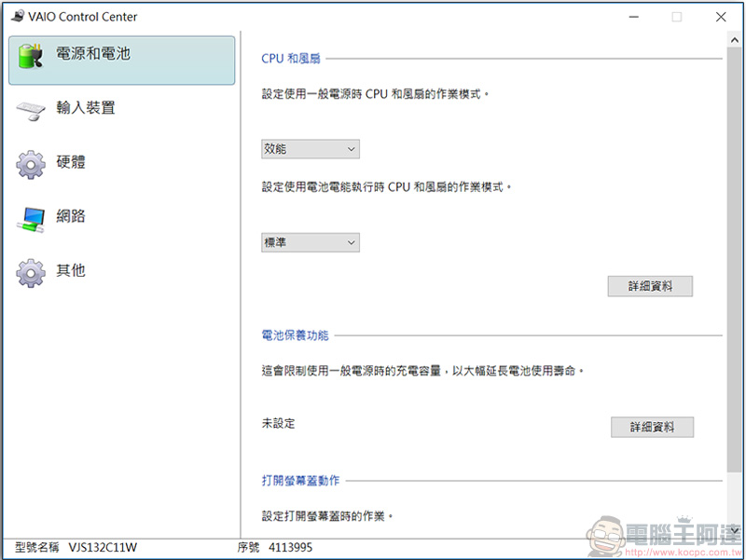
Task: Click the battery icon for 電源和電池
Action: 32,57
